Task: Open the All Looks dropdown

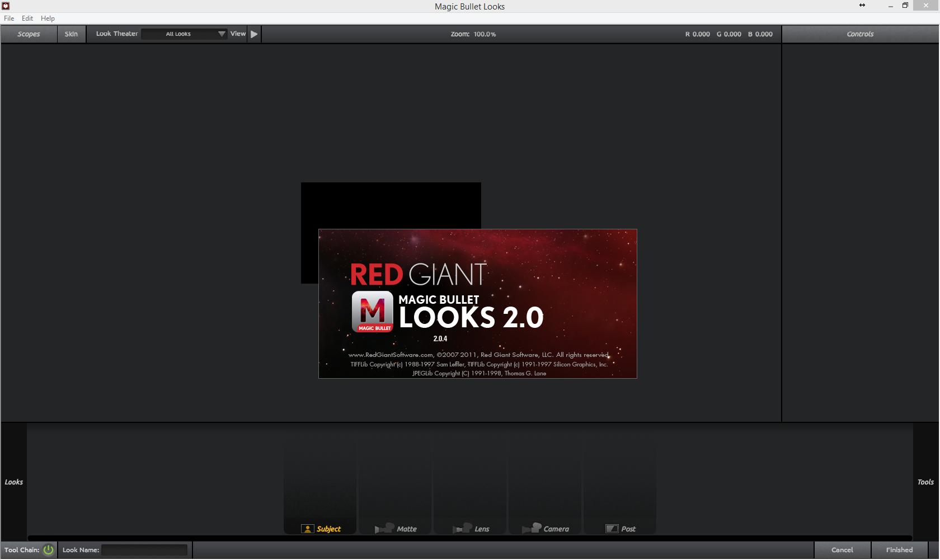Action: 185,34
